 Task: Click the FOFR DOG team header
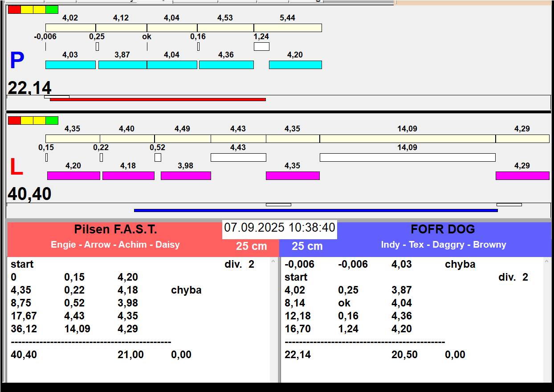(443, 230)
